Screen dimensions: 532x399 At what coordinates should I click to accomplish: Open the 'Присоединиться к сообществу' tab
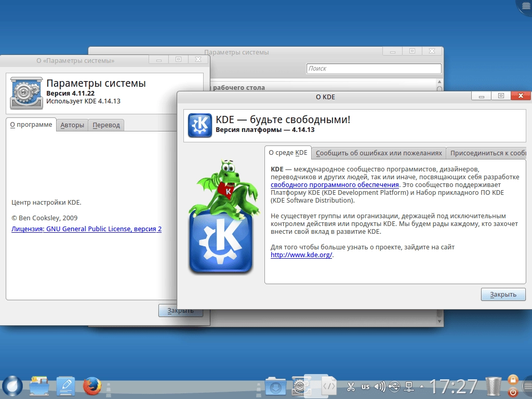486,153
